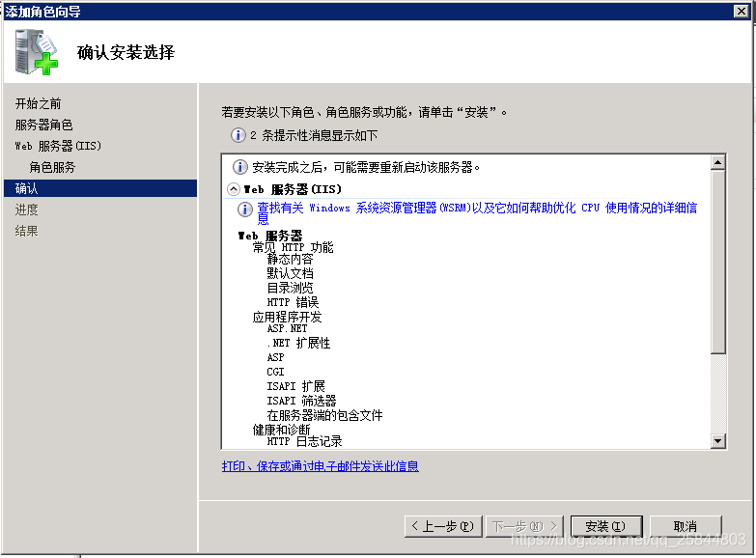Click the bold Web 服务器 heading

pos(270,236)
